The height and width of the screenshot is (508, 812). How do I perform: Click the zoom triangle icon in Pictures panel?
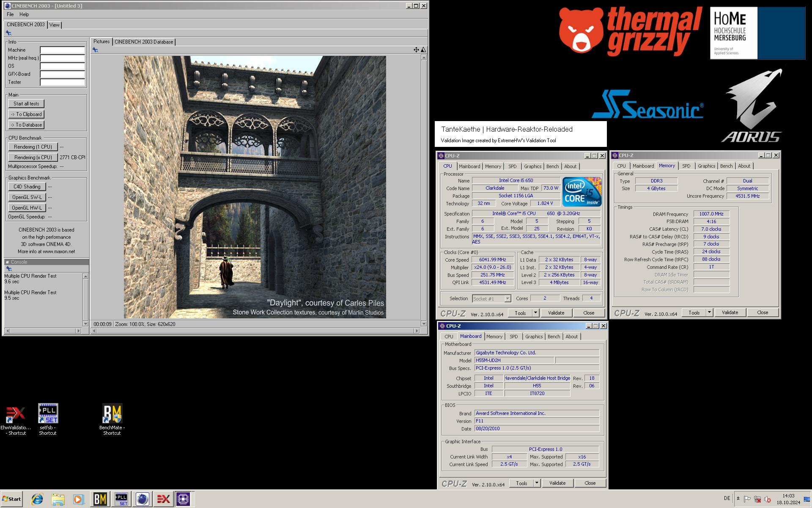click(x=423, y=50)
